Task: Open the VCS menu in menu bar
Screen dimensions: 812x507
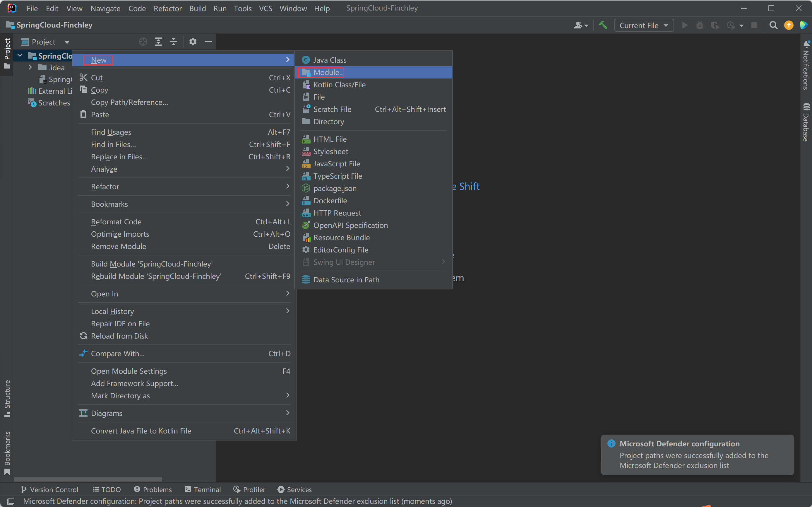Action: click(x=265, y=8)
